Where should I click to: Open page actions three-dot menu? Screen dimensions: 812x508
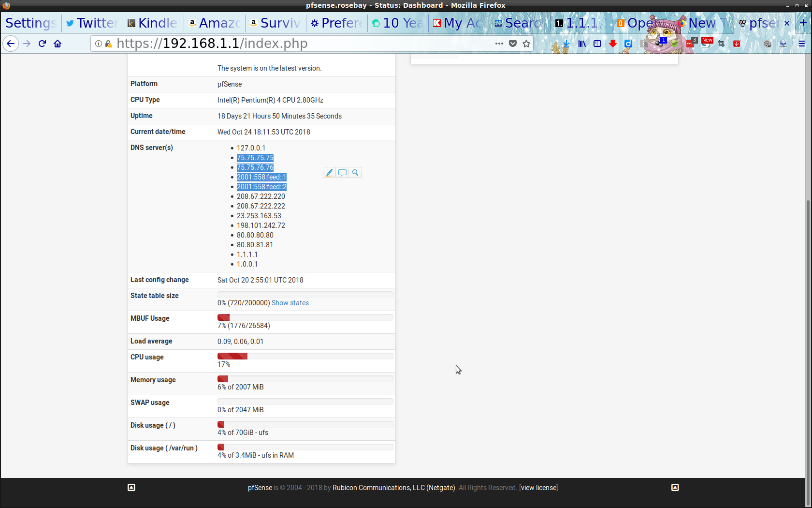[499, 44]
